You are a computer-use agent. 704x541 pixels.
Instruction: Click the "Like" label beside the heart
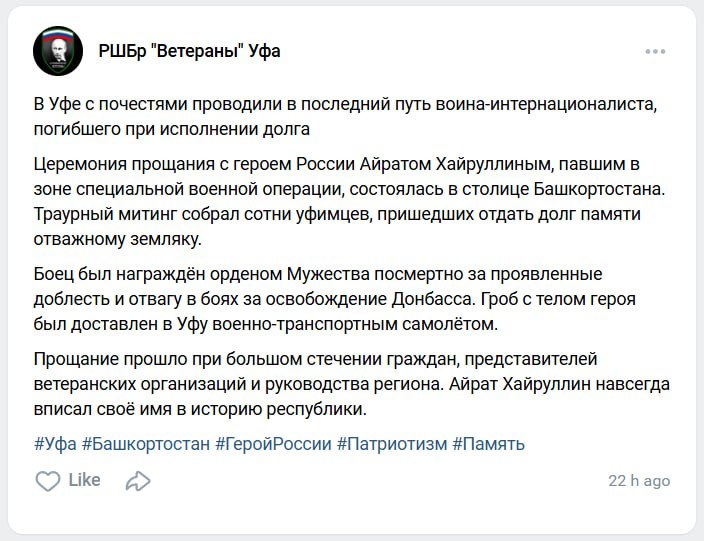pos(84,480)
